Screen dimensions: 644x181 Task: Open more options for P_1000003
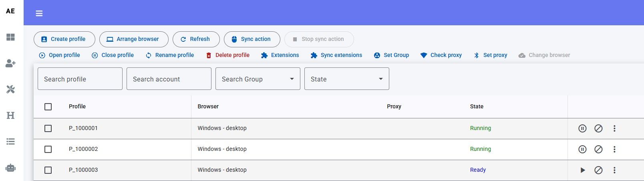[x=614, y=170]
